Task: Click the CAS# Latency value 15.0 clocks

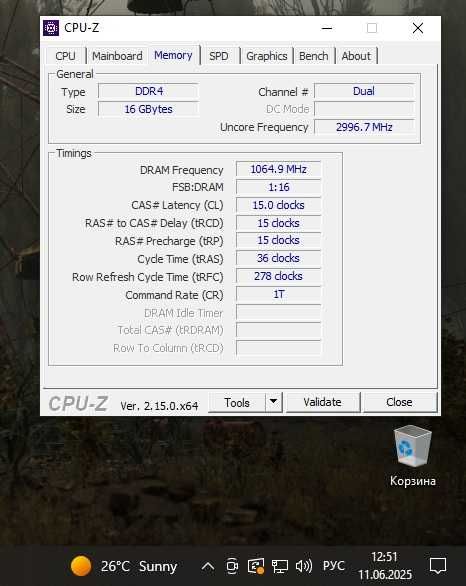Action: click(x=278, y=205)
